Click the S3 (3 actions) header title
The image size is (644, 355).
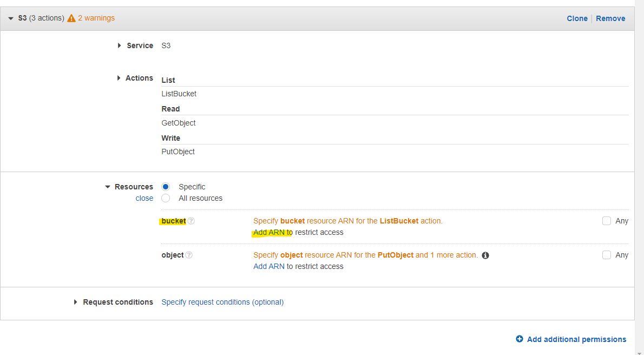point(41,18)
